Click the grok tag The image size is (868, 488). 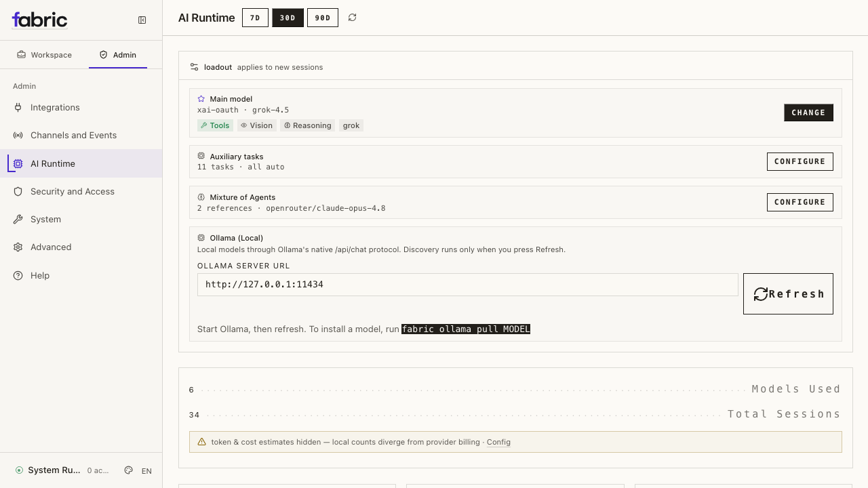point(351,125)
